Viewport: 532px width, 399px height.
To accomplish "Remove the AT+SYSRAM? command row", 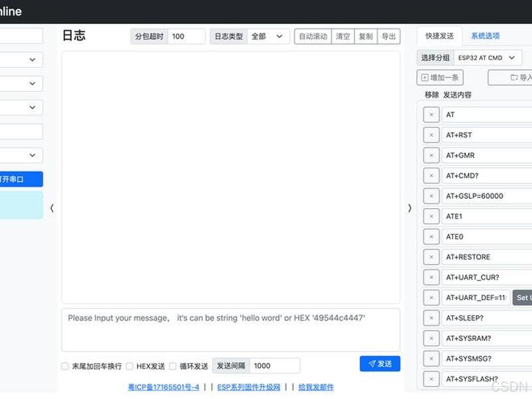I will pos(431,338).
